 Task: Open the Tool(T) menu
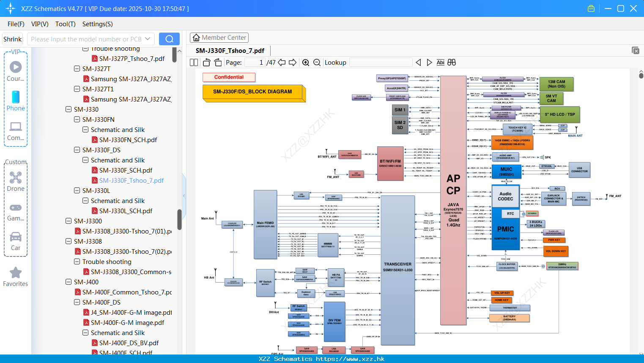66,24
